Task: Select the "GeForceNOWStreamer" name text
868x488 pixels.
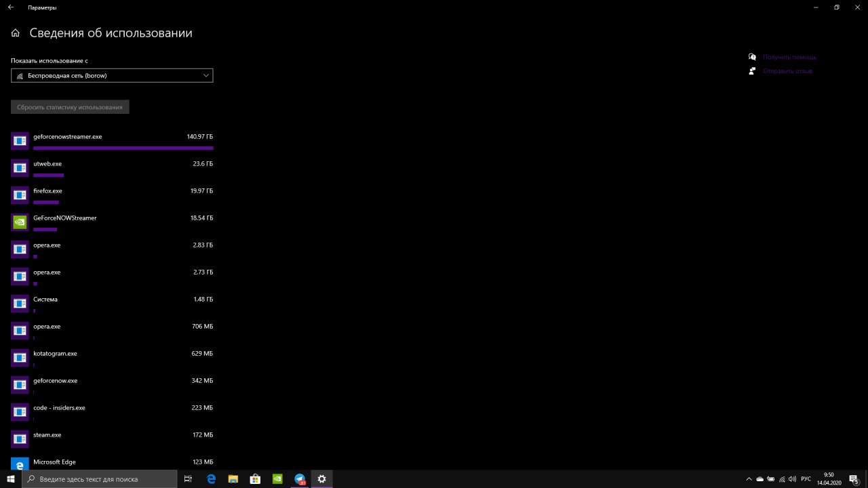Action: (65, 218)
